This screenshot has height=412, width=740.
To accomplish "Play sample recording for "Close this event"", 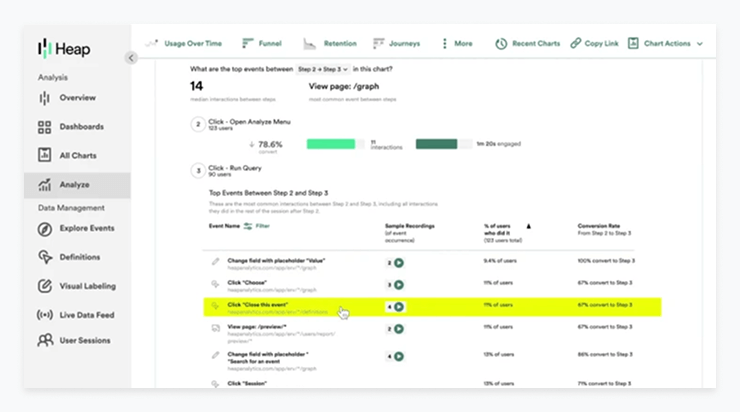I will click(x=399, y=307).
